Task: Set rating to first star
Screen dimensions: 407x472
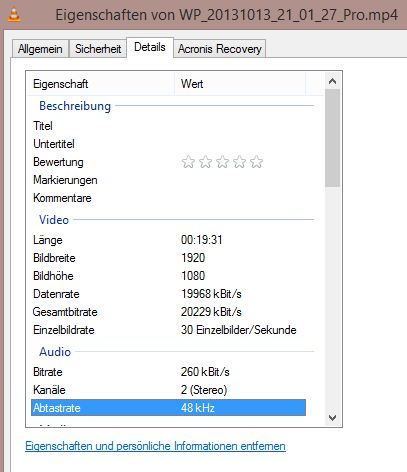Action: point(188,162)
